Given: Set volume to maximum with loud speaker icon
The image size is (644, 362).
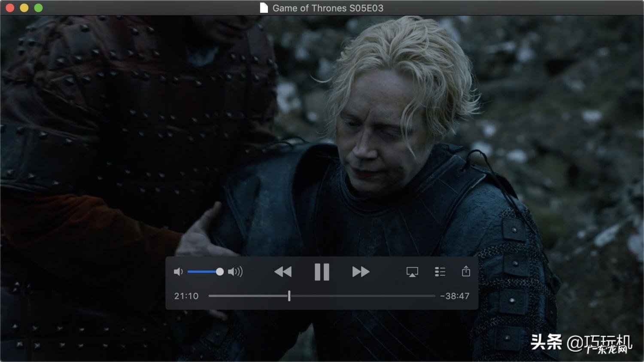Looking at the screenshot, I should click(x=235, y=272).
